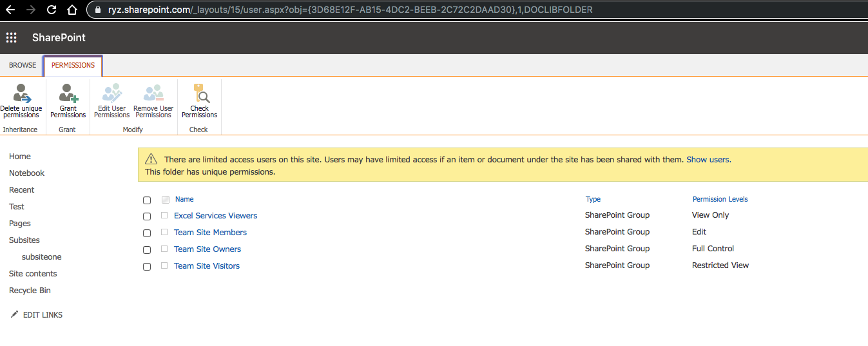
Task: Open Site contents in left navigation
Action: 33,274
